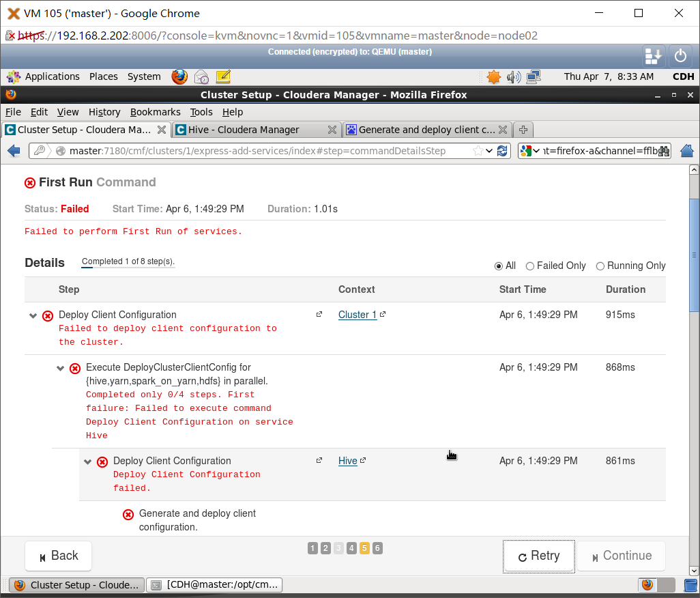Open the Edit menu

coord(39,112)
